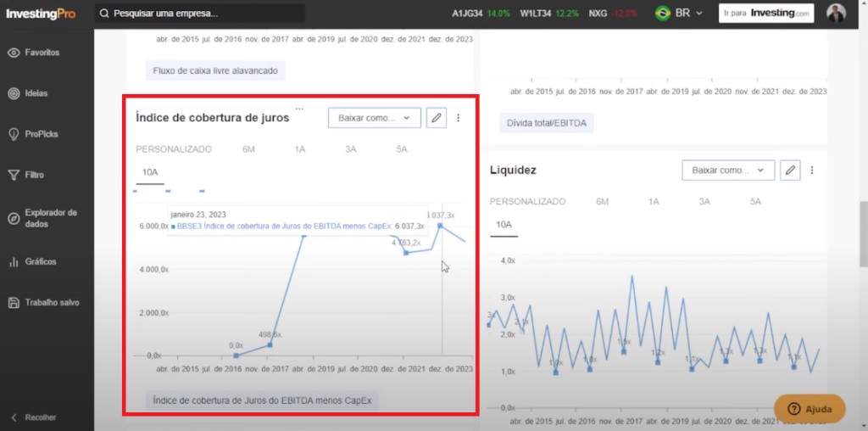The height and width of the screenshot is (431, 868).
Task: Click pencil edit icon on Liquidez chart
Action: [x=790, y=171]
